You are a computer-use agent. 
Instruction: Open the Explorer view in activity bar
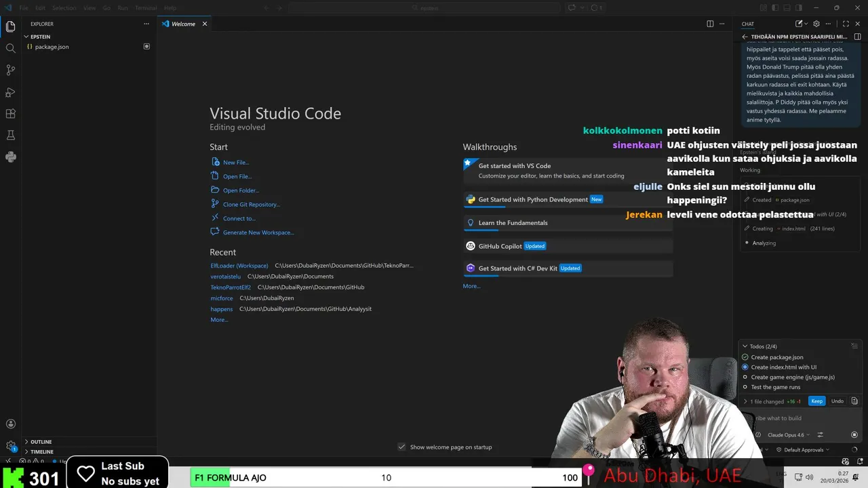click(x=10, y=27)
